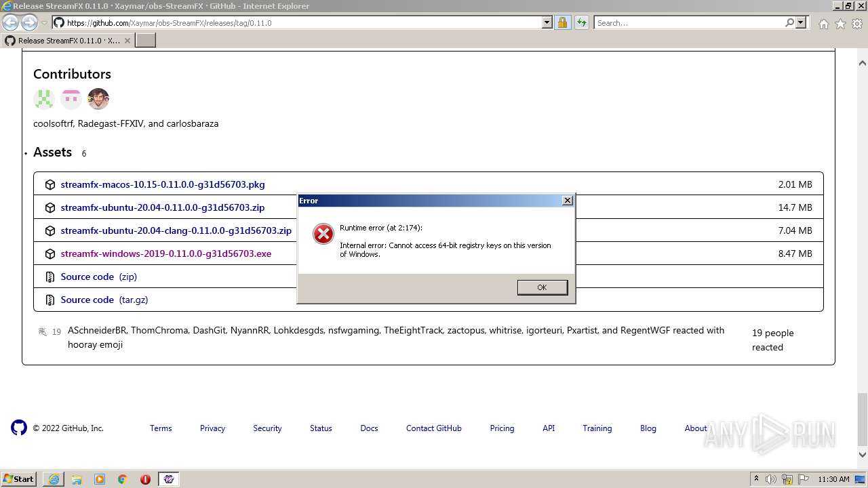
Task: Click network tray icon
Action: [x=787, y=479]
